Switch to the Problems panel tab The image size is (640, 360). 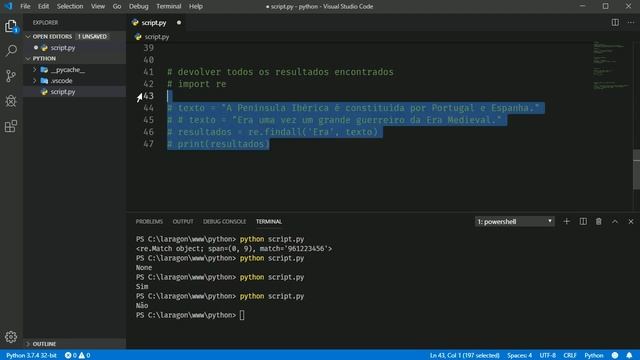click(x=149, y=221)
